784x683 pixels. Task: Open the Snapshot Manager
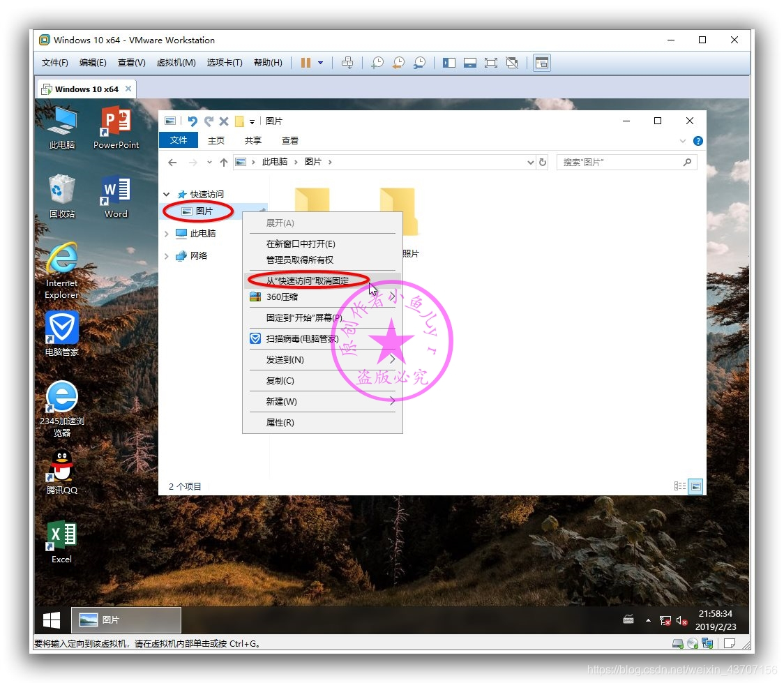click(x=419, y=63)
